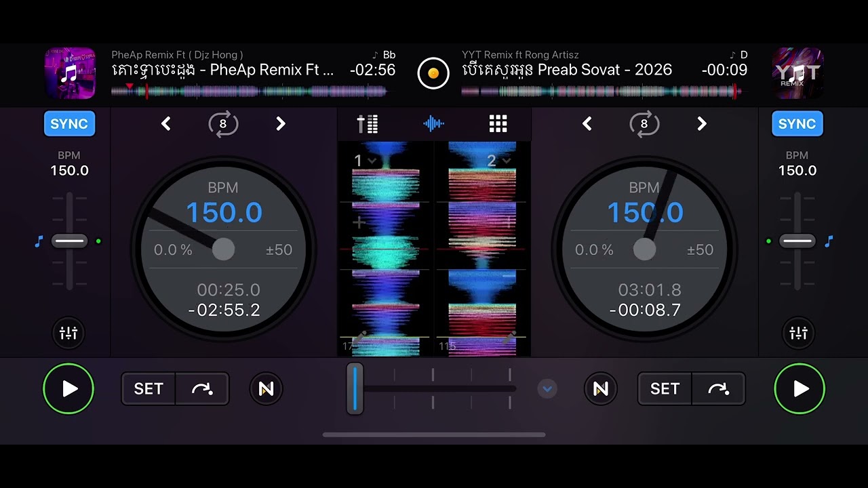Switch to the pads grid view
Screen dimensions: 868x488
498,124
